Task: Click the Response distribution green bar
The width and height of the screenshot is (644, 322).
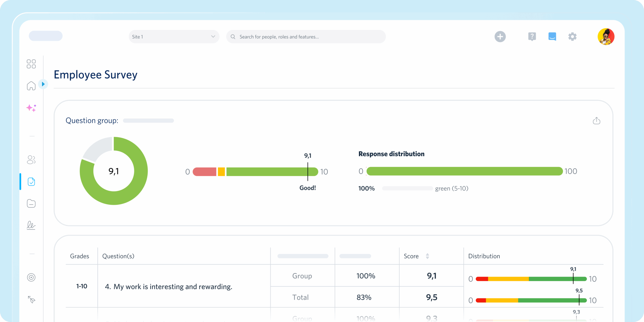Action: [x=464, y=171]
